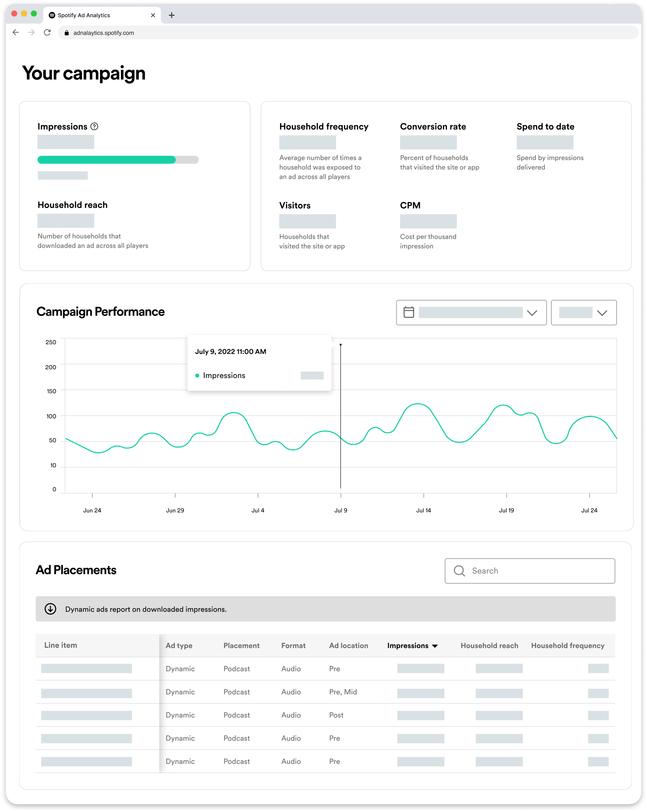
Task: Click the Household frequency column header
Action: click(567, 646)
